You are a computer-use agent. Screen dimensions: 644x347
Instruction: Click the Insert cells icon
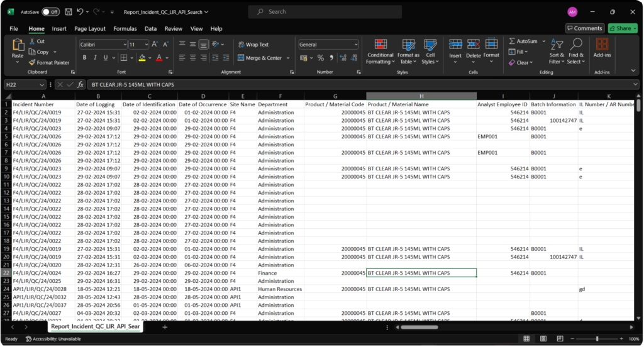[455, 45]
